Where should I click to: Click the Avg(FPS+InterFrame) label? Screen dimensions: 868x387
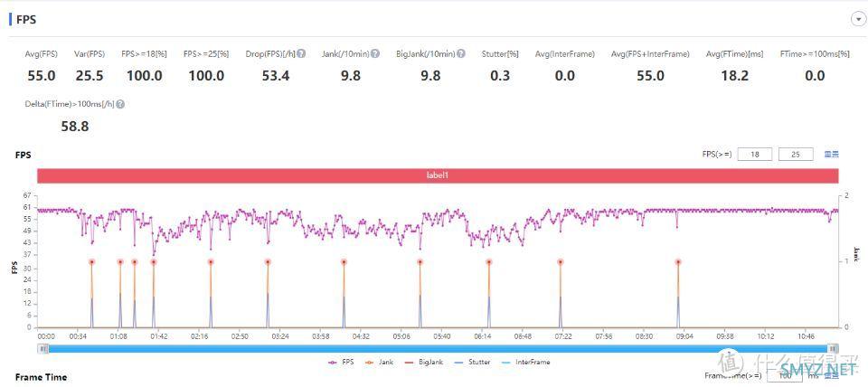[x=650, y=53]
